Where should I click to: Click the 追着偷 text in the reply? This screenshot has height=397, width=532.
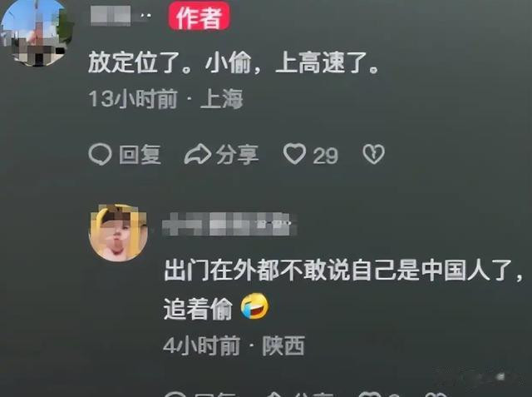pos(198,309)
